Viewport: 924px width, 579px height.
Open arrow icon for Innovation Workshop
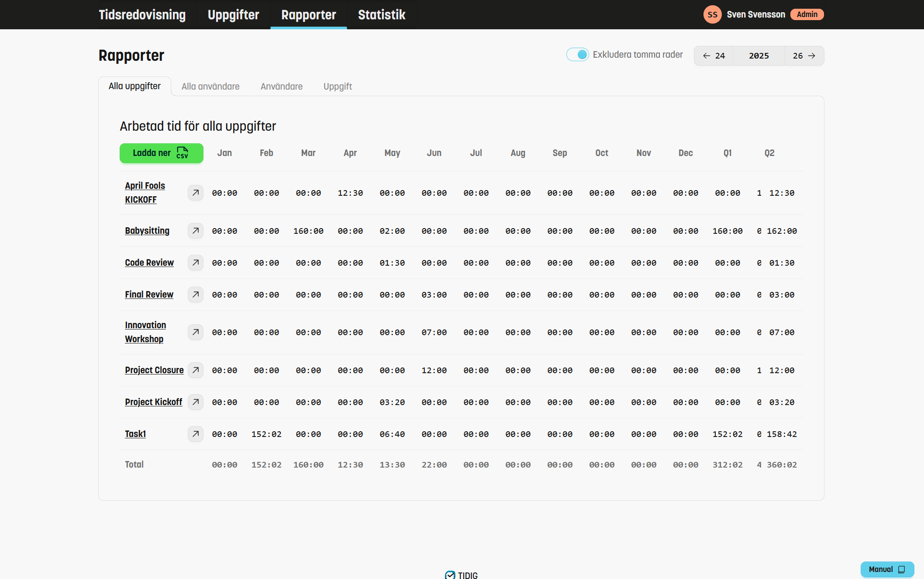point(195,332)
